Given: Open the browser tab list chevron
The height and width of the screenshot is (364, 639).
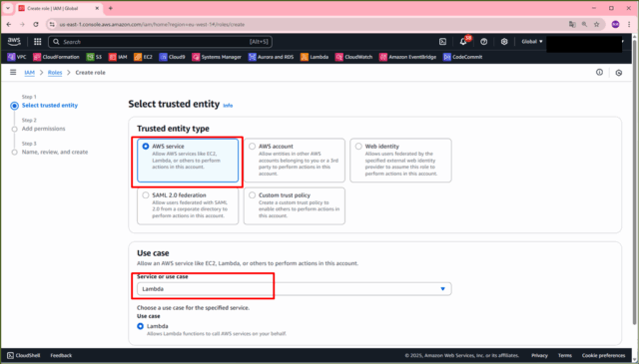Looking at the screenshot, I should click(8, 8).
